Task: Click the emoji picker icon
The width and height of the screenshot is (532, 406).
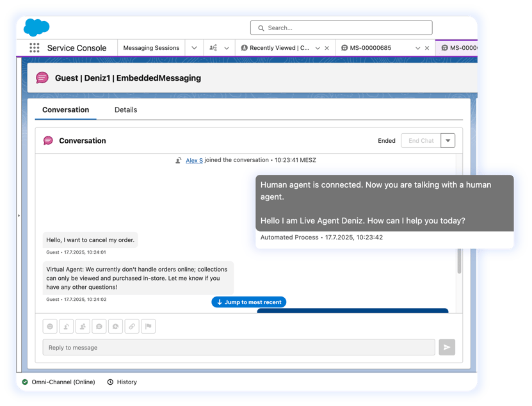Action: coord(50,327)
